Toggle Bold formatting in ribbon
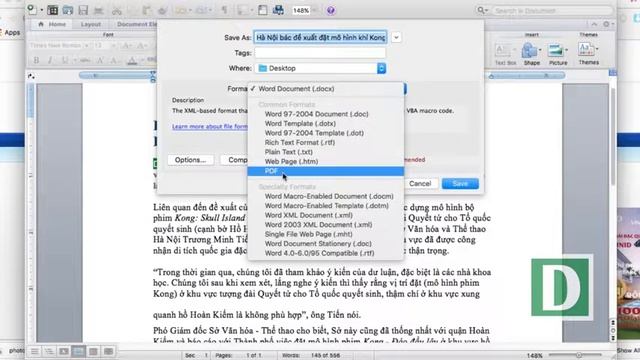This screenshot has height=360, width=640. pos(36,60)
